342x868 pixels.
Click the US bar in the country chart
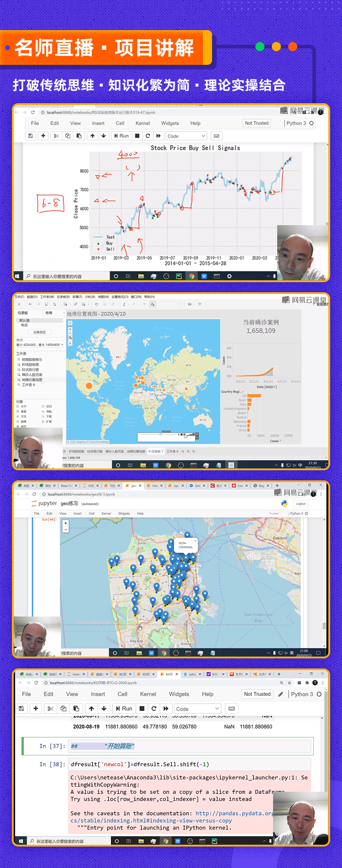point(254,396)
